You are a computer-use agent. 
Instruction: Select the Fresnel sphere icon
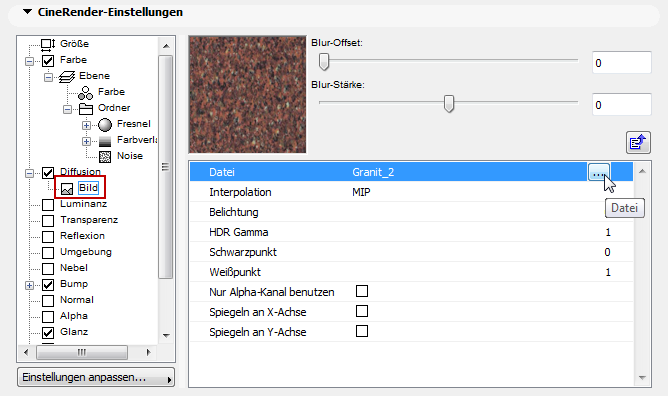tap(105, 125)
